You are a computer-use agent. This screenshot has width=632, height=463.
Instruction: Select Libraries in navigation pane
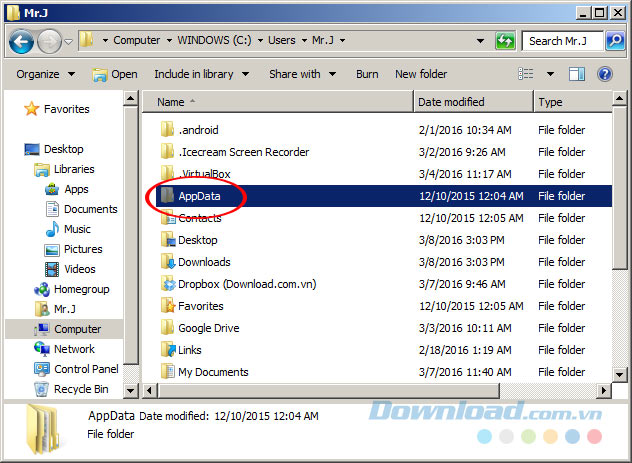[64, 169]
